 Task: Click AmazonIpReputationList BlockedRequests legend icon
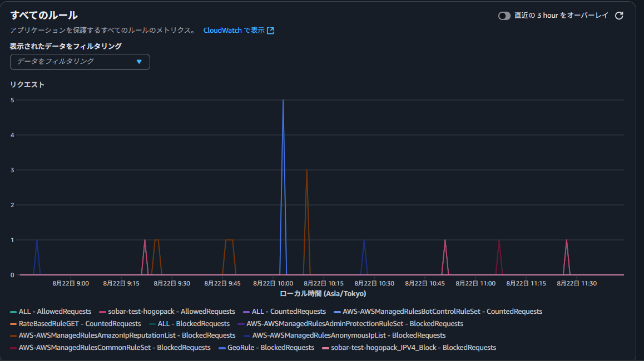click(13, 335)
